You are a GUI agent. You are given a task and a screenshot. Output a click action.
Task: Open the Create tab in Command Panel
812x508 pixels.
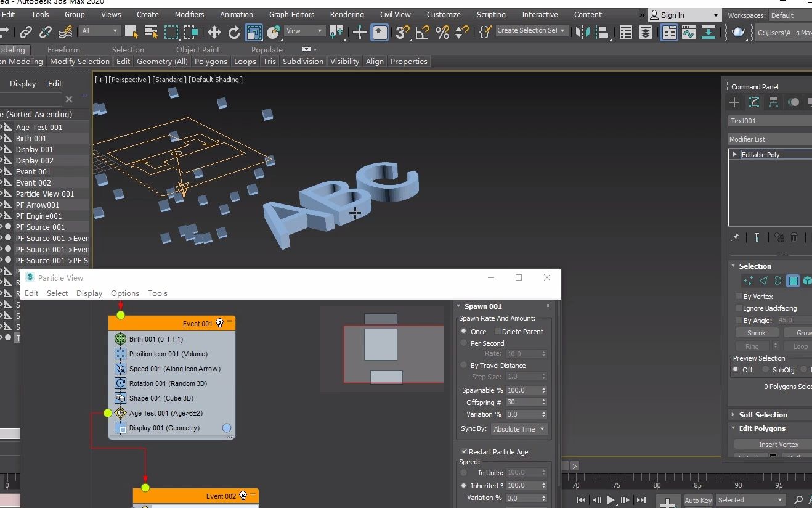tap(734, 102)
